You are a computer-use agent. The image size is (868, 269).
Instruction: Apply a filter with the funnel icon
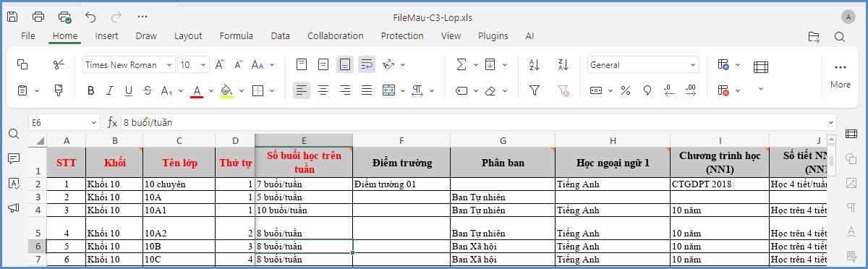pos(535,90)
